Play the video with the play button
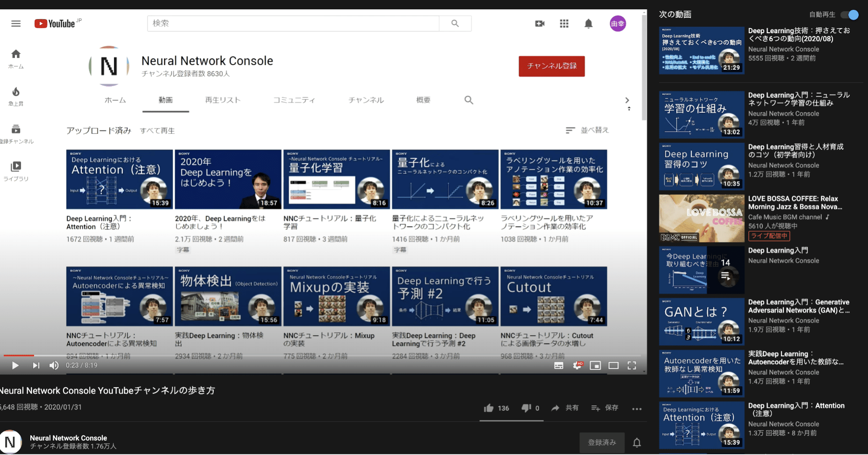The image size is (868, 455). click(15, 366)
